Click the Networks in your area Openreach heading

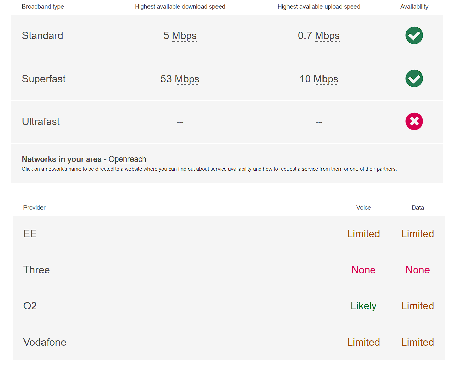(x=84, y=159)
